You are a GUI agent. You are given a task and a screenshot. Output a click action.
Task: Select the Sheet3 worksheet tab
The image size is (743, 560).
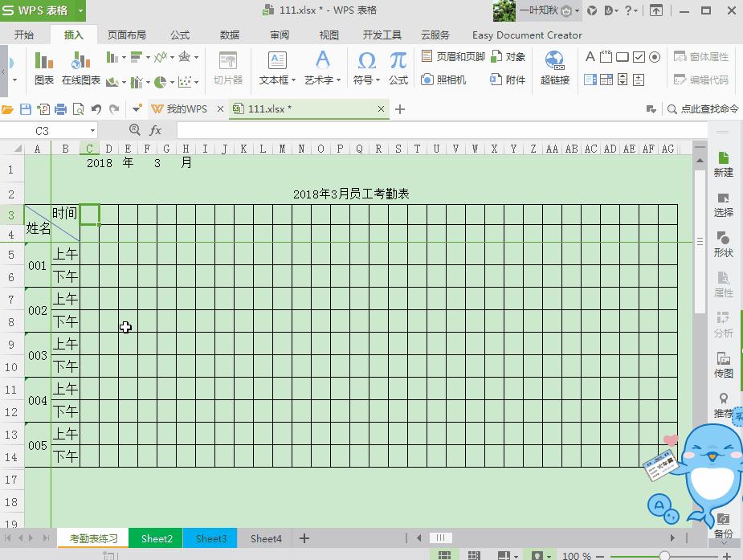coord(211,538)
